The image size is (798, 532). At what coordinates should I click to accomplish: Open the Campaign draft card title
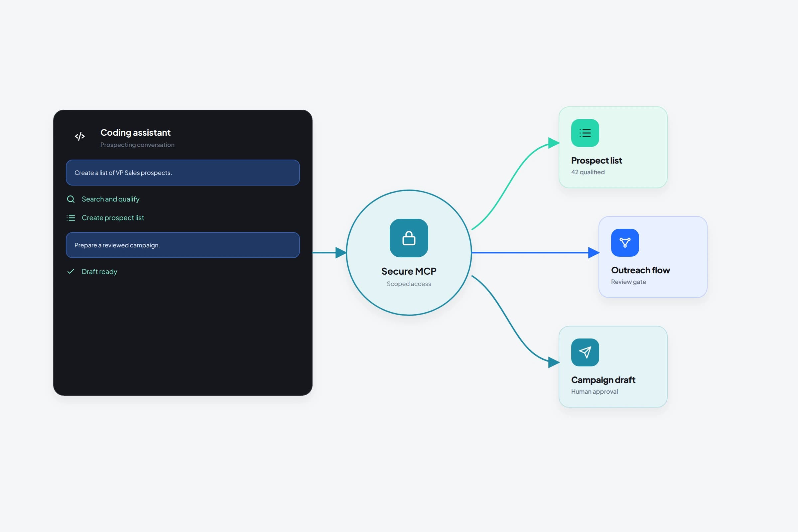tap(603, 380)
